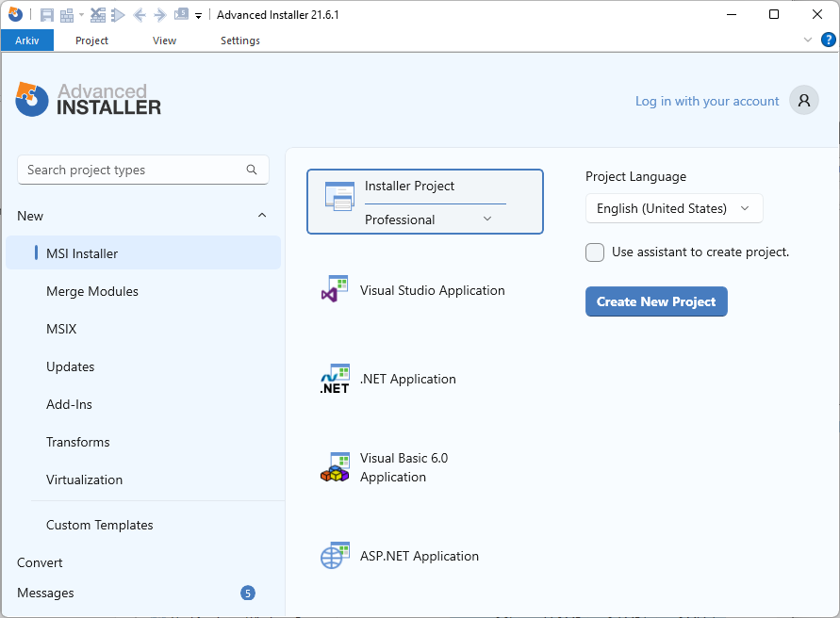Focus the Search project types field
The image size is (840, 618).
click(143, 170)
